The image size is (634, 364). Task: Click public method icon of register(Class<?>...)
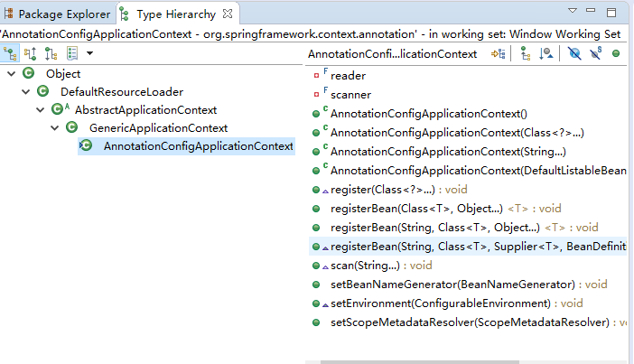[x=316, y=190]
